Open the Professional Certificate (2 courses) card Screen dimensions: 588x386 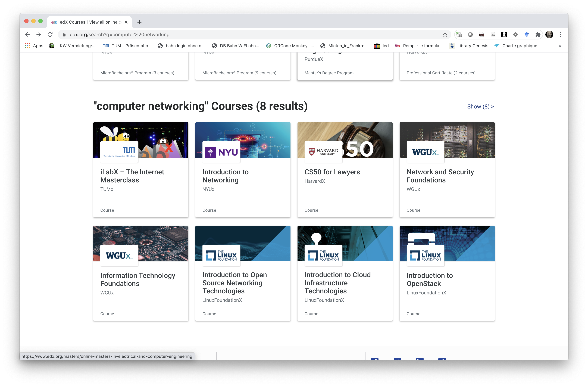tap(447, 66)
